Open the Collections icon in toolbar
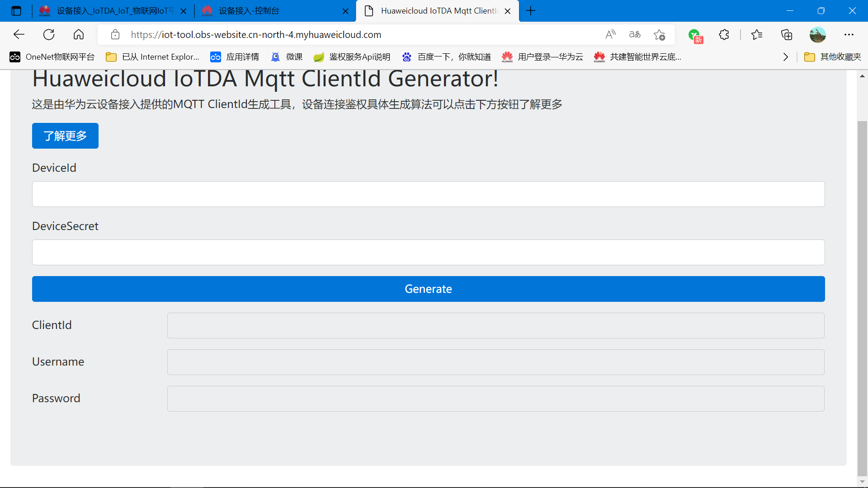 pos(787,34)
